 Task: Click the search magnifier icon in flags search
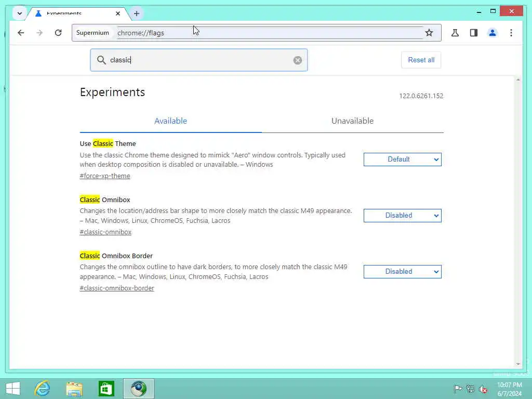tap(101, 60)
